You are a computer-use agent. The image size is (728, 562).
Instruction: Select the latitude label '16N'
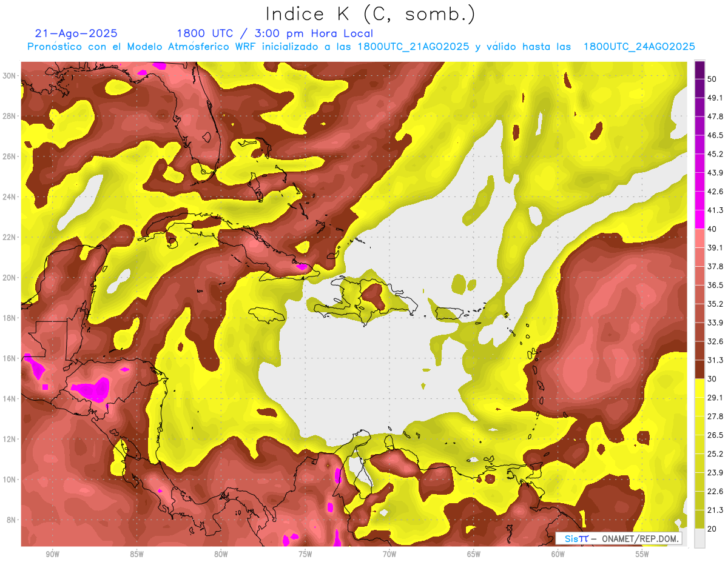pos(10,358)
